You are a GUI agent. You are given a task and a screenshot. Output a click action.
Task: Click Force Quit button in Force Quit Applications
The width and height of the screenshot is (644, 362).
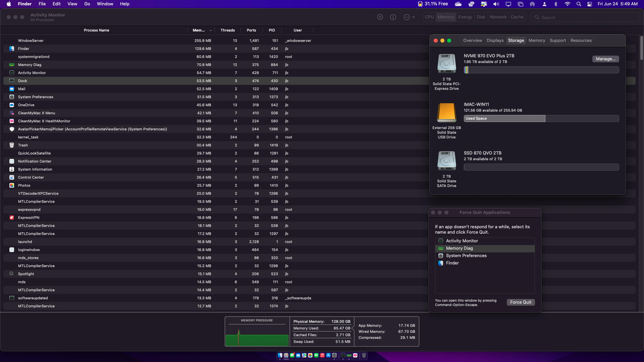[521, 302]
